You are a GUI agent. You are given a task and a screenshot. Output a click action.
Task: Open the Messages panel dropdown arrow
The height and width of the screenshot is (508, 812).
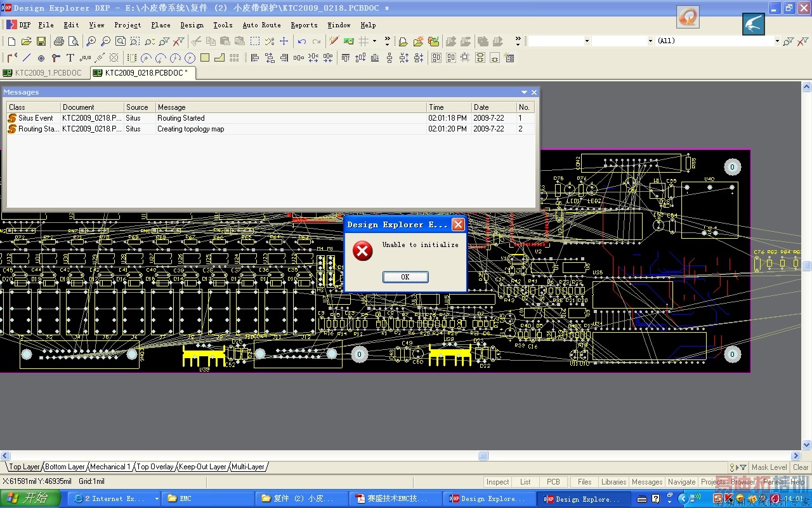524,92
